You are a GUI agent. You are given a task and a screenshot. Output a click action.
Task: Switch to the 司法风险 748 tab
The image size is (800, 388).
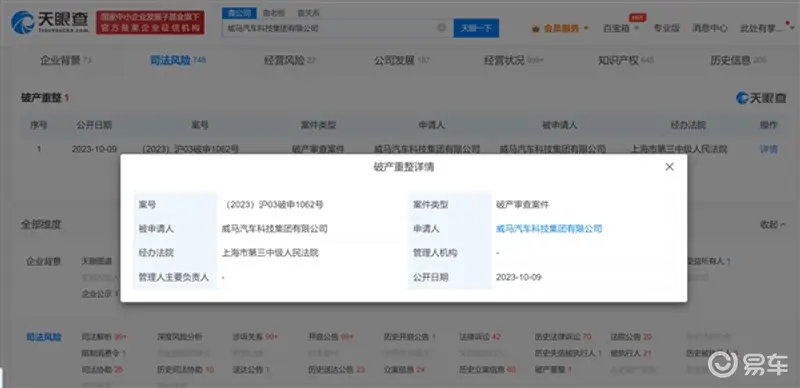coord(178,60)
